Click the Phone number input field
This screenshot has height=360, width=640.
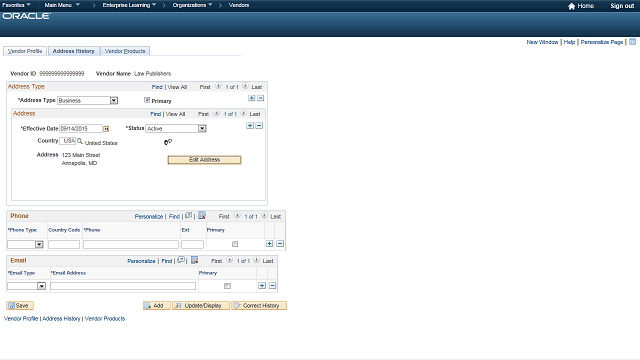131,244
